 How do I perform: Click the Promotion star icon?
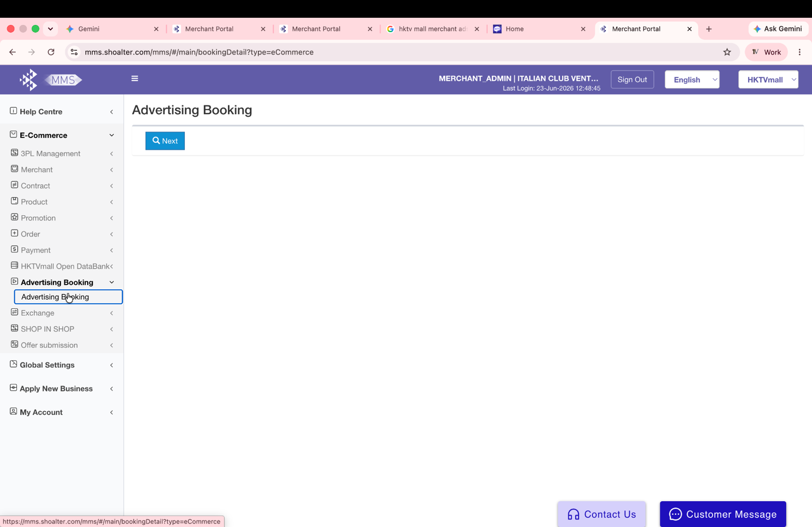tap(14, 217)
